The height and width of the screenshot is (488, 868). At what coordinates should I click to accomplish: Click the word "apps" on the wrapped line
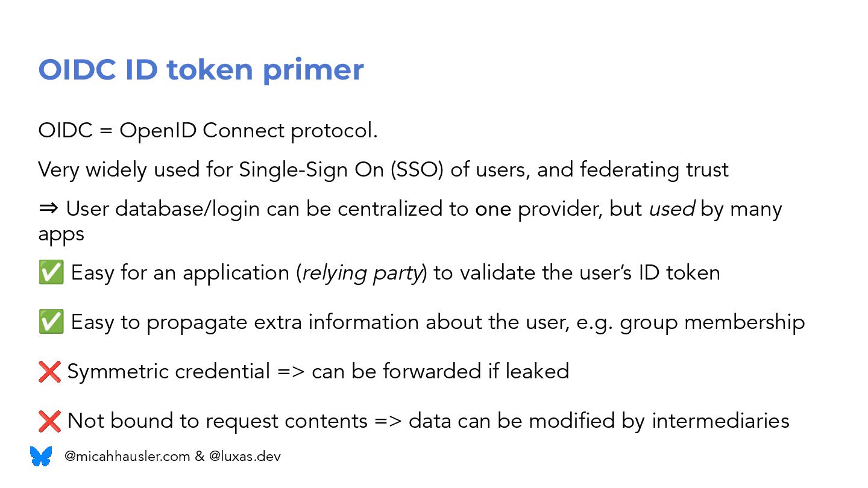[61, 234]
